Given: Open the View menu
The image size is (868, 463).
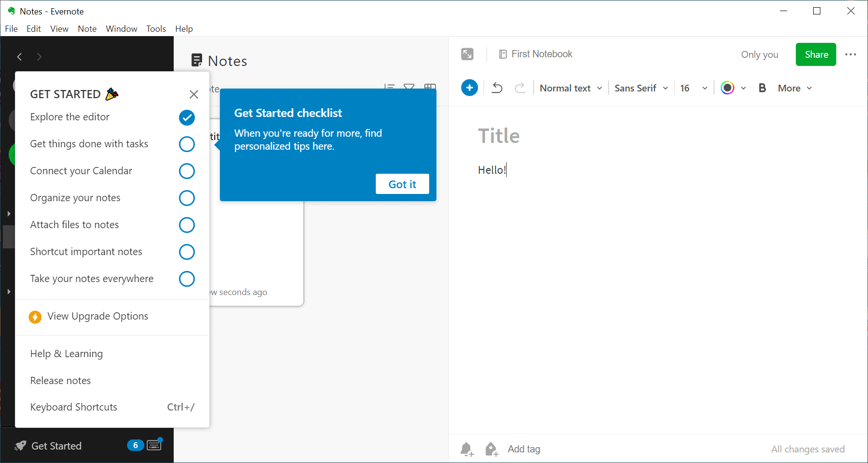Looking at the screenshot, I should [x=59, y=29].
